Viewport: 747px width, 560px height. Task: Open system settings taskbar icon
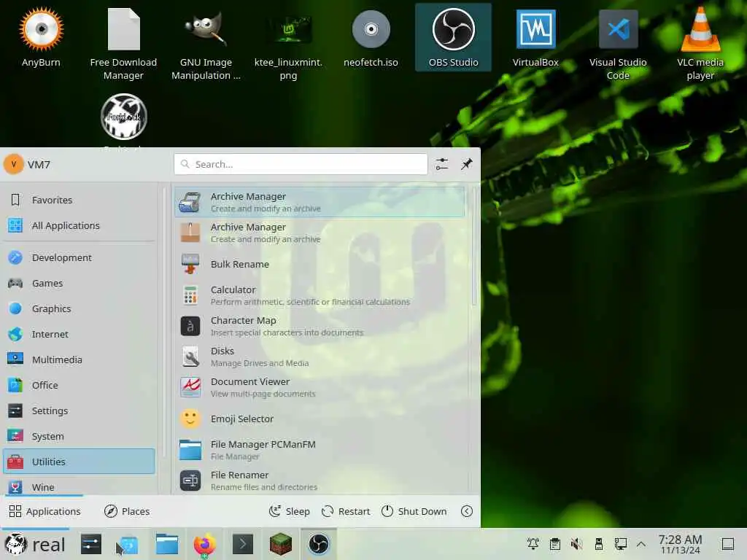point(91,544)
